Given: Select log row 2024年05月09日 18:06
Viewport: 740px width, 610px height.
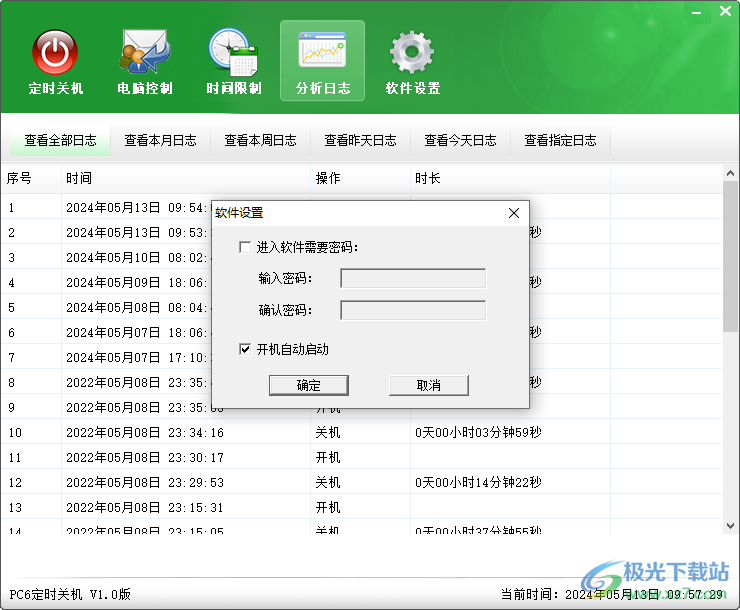Looking at the screenshot, I should 136,283.
